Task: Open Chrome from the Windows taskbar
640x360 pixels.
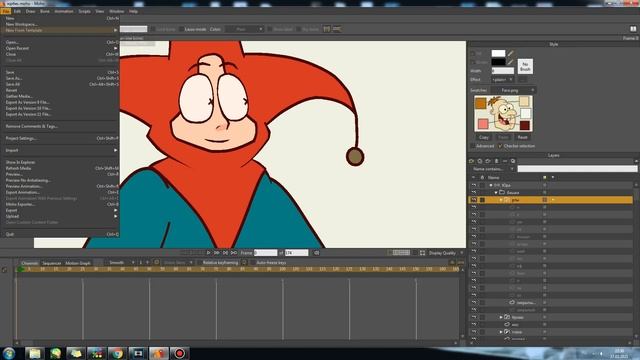Action: pos(117,353)
